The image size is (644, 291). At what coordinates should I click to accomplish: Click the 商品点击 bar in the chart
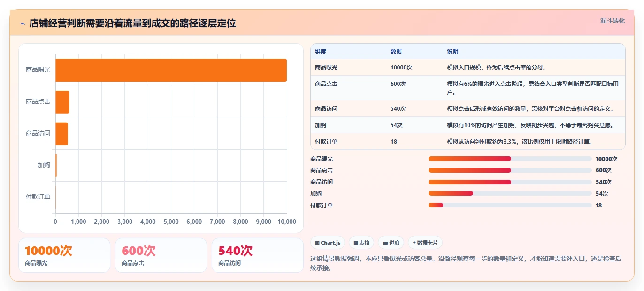[x=62, y=102]
